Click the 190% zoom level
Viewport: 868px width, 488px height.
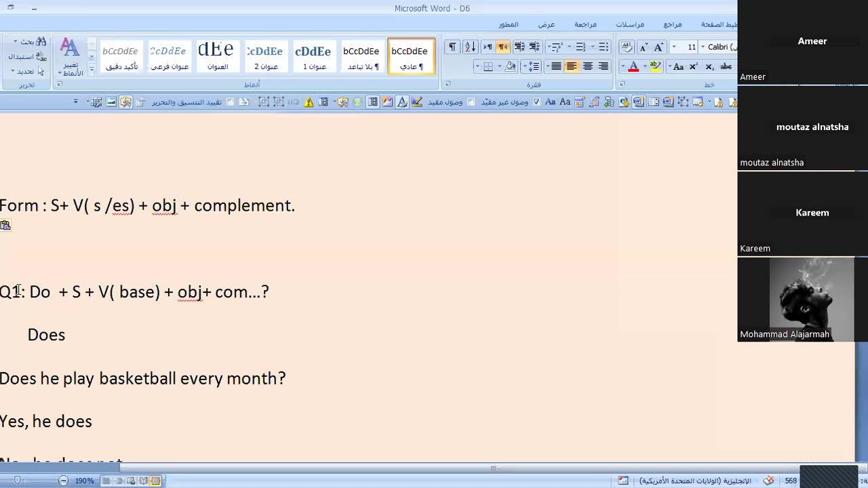(x=84, y=481)
